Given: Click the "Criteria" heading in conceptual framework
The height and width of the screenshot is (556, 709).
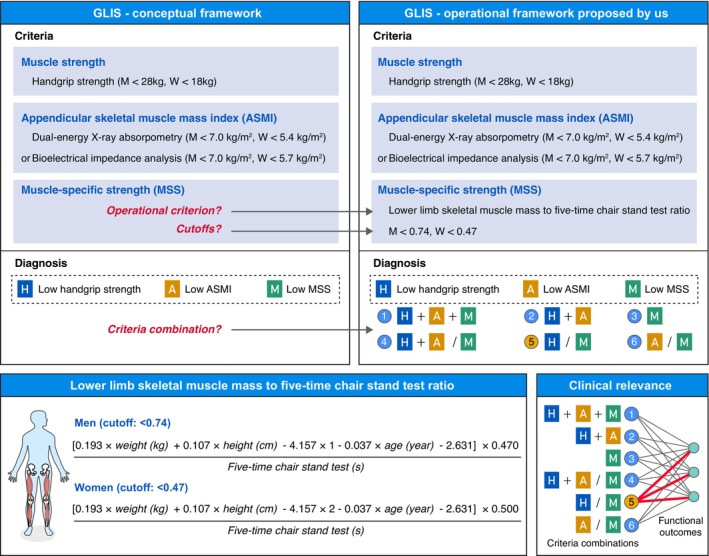Looking at the screenshot, I should 34,36.
